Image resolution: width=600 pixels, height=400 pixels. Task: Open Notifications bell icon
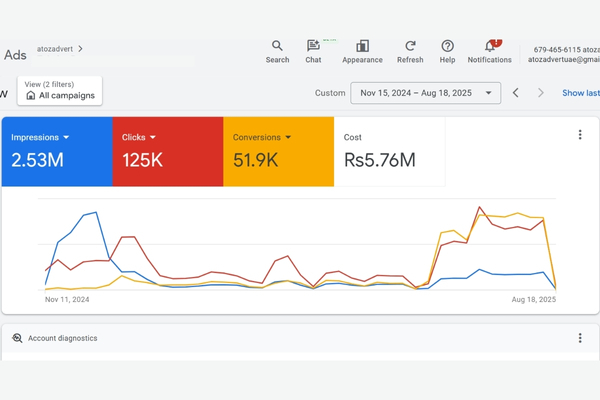tap(489, 46)
